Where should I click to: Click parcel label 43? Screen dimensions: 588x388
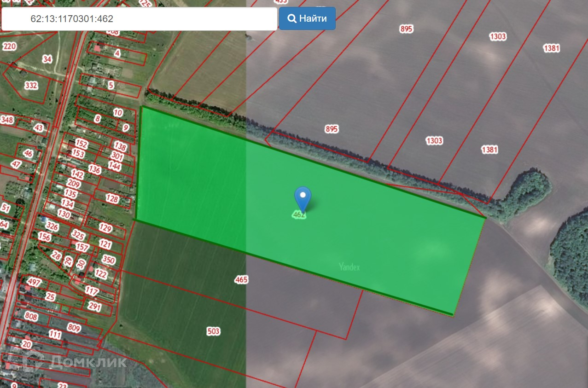[x=39, y=128]
